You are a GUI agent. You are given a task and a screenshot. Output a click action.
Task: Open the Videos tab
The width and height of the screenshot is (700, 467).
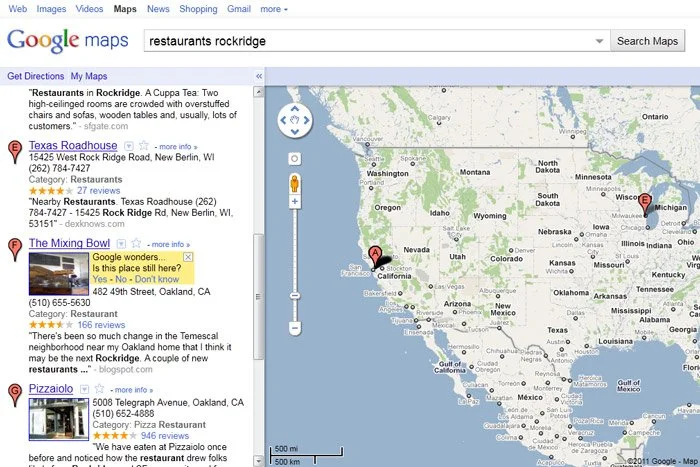pos(89,9)
